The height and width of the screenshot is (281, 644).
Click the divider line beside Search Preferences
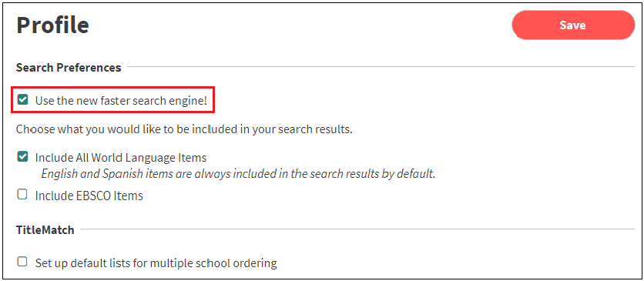pos(381,66)
